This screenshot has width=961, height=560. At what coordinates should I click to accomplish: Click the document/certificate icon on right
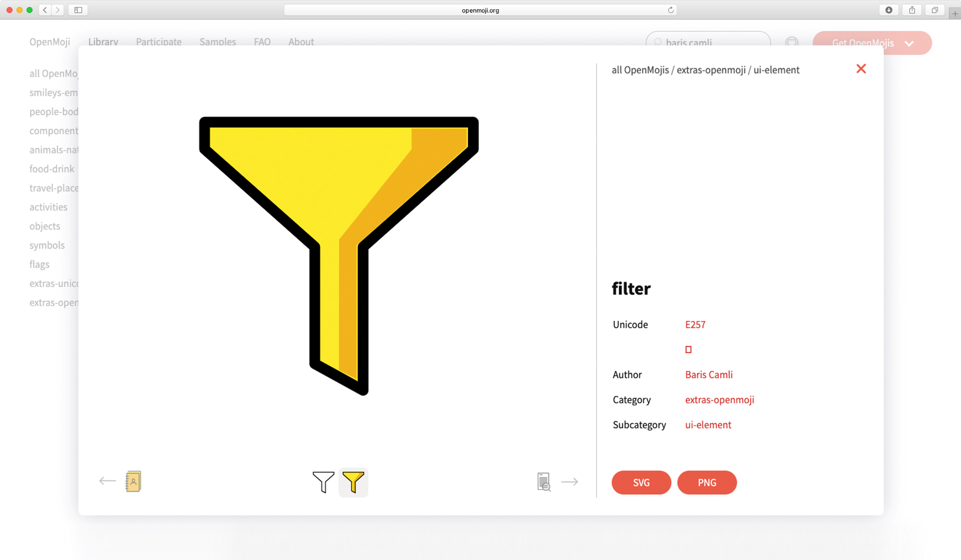pos(544,481)
